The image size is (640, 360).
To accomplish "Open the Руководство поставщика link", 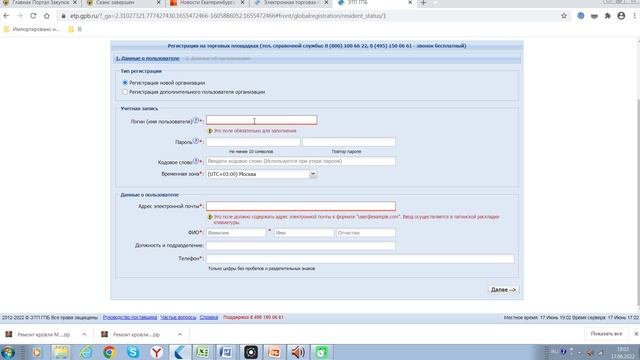I will 130,317.
